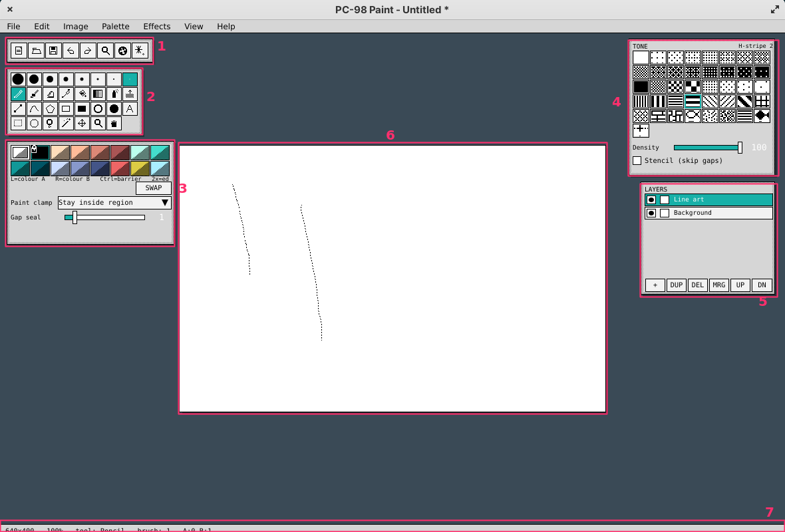Select the Eyedropper tool
Viewport: 785px width, 532px height.
(x=66, y=94)
